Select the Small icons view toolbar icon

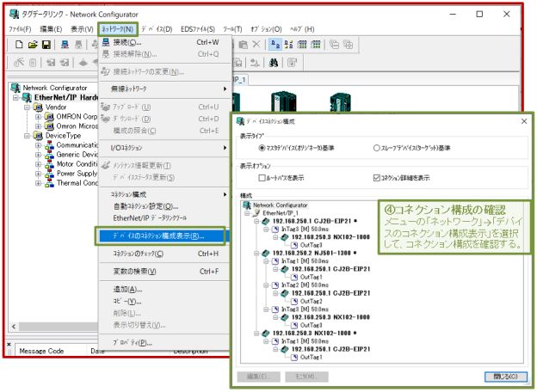pos(288,45)
